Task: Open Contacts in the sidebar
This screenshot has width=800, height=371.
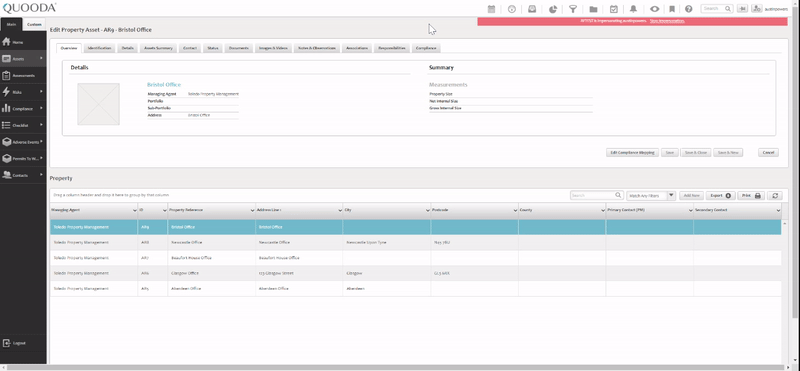Action: pyautogui.click(x=23, y=175)
